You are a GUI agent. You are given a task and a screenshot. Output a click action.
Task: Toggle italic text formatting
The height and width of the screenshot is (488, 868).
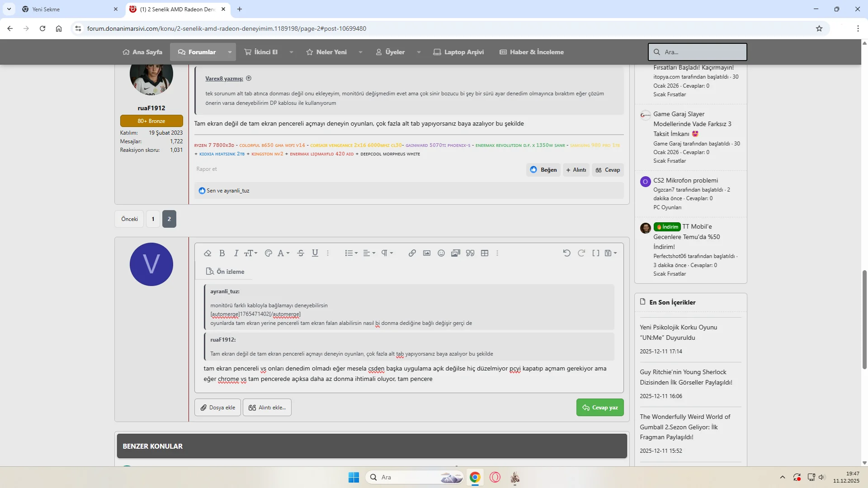(x=236, y=253)
